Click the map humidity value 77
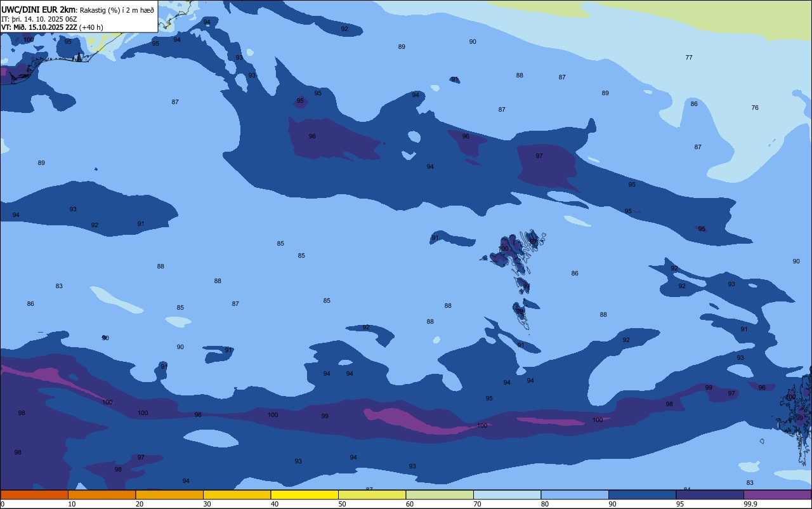812x509 pixels. 689,58
